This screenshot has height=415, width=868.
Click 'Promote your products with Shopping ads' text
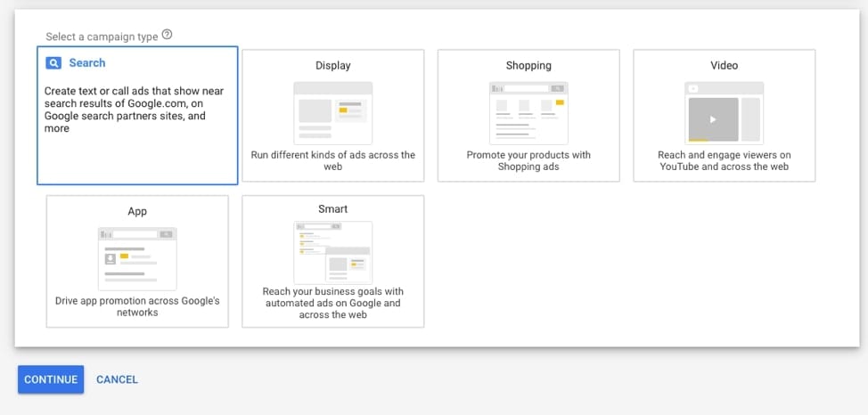point(528,160)
